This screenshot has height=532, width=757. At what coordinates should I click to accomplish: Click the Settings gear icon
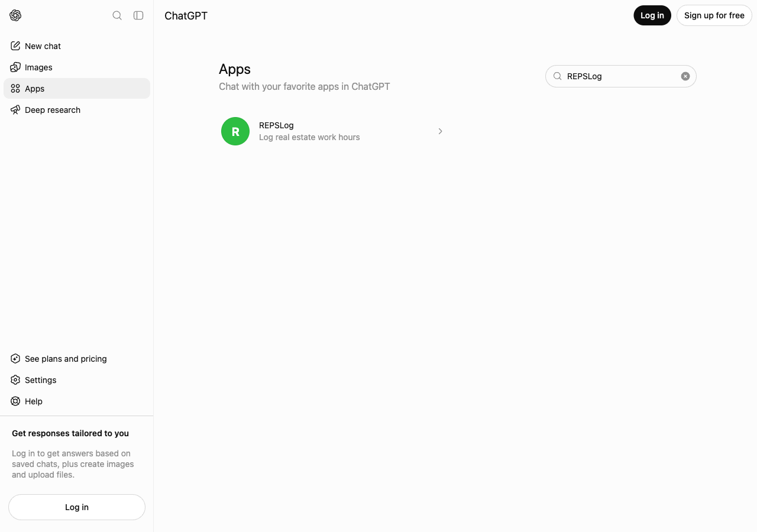tap(15, 379)
